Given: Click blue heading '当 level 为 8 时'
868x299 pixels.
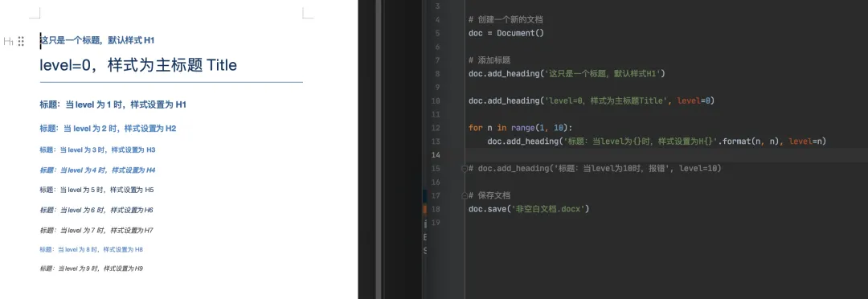Looking at the screenshot, I should pyautogui.click(x=92, y=250).
